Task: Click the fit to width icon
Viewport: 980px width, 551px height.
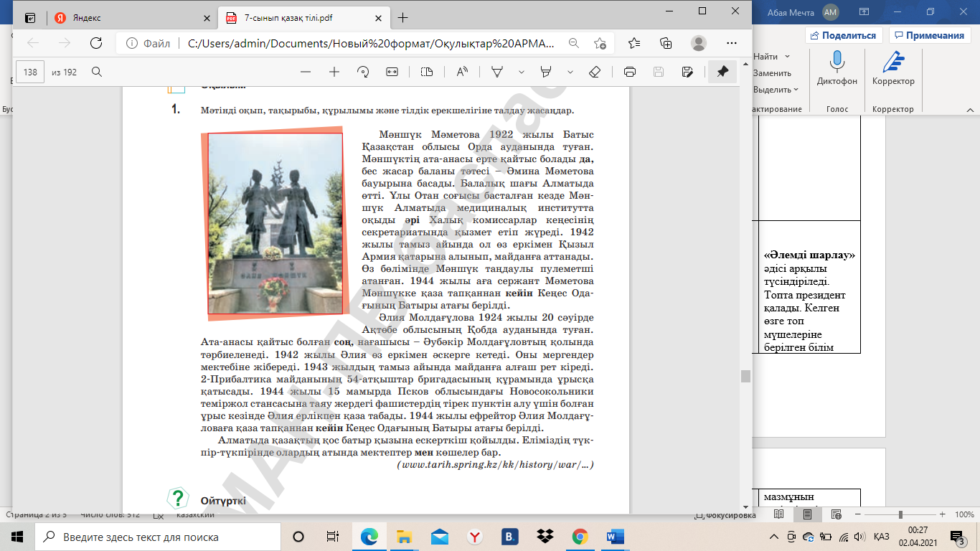Action: (392, 72)
